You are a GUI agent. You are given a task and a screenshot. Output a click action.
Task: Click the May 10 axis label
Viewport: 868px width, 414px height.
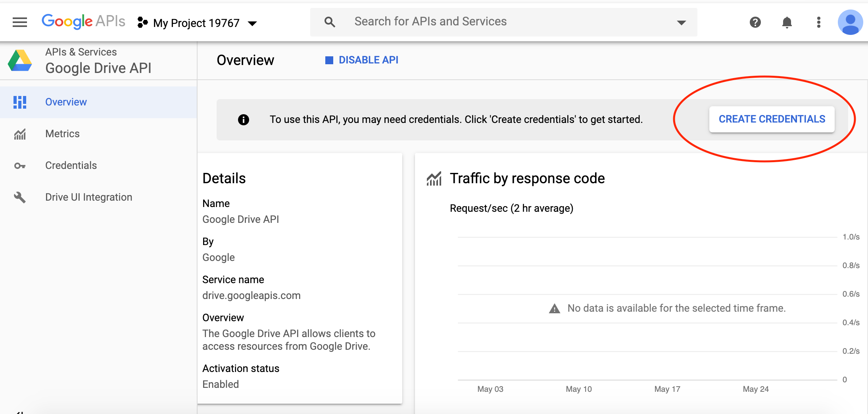click(x=578, y=389)
